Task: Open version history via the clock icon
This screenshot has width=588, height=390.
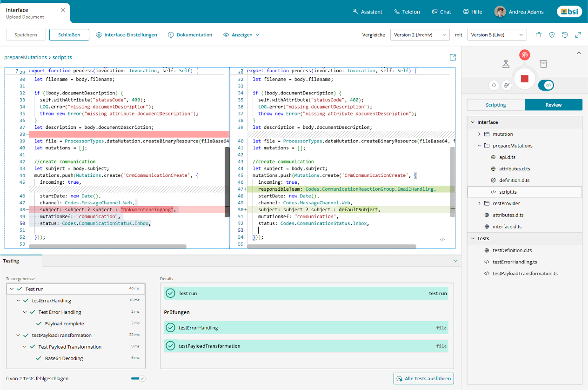Action: click(x=565, y=34)
